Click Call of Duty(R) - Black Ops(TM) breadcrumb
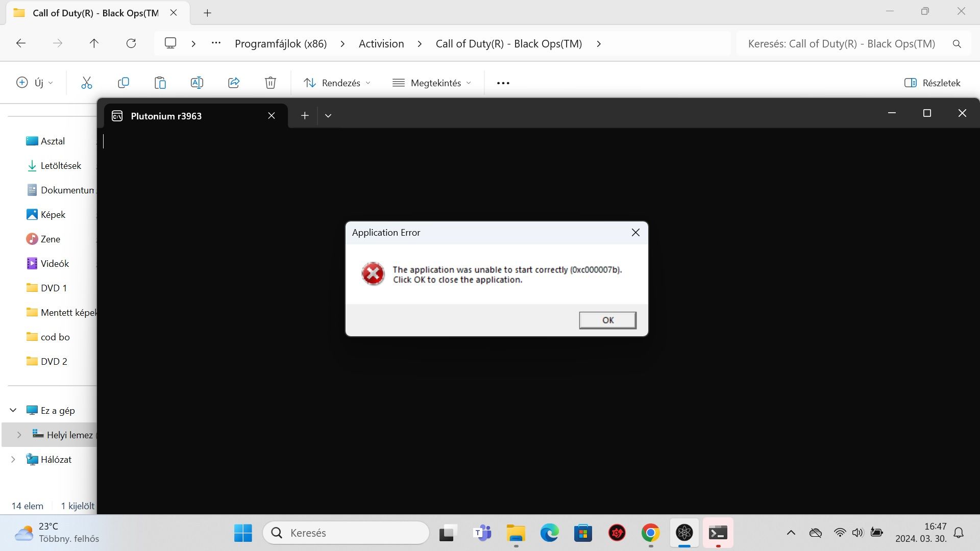980x551 pixels. coord(509,44)
